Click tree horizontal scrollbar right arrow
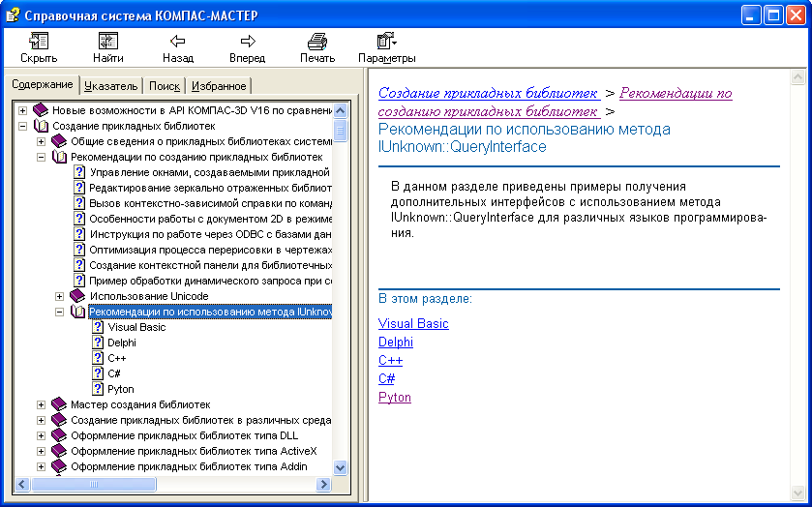Screen dimensions: 812x507 (x=323, y=484)
